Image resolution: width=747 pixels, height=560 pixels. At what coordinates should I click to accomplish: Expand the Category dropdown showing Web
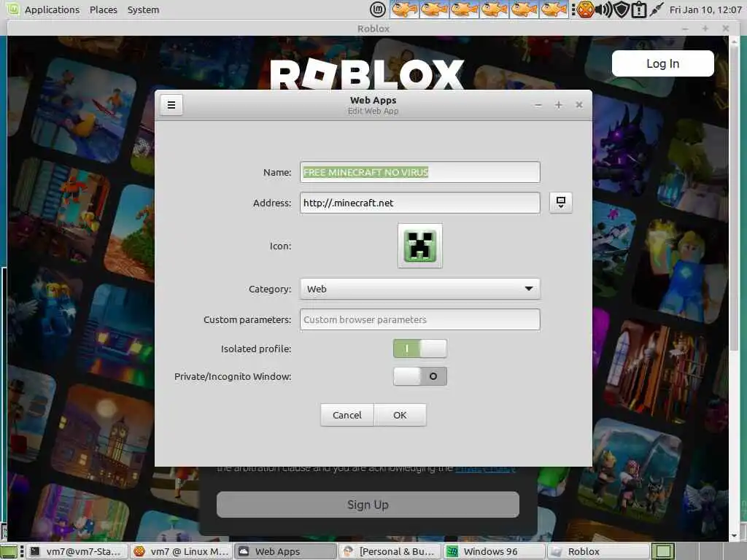pos(419,289)
